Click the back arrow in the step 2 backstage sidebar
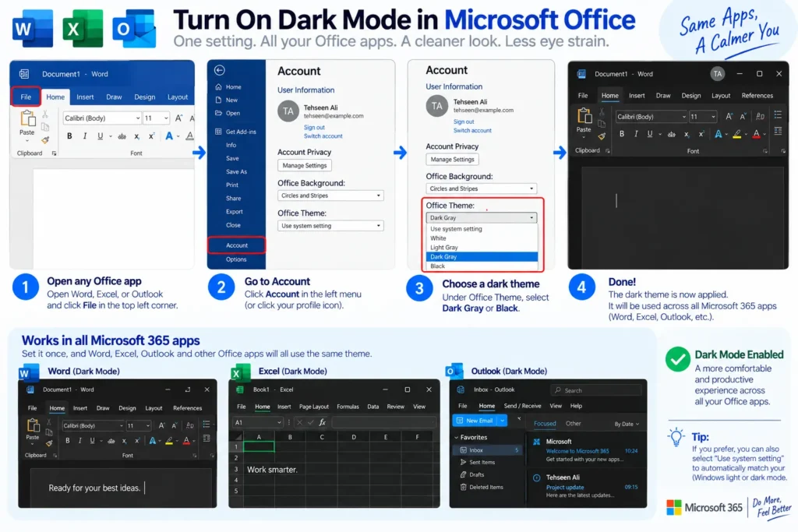 coord(219,70)
